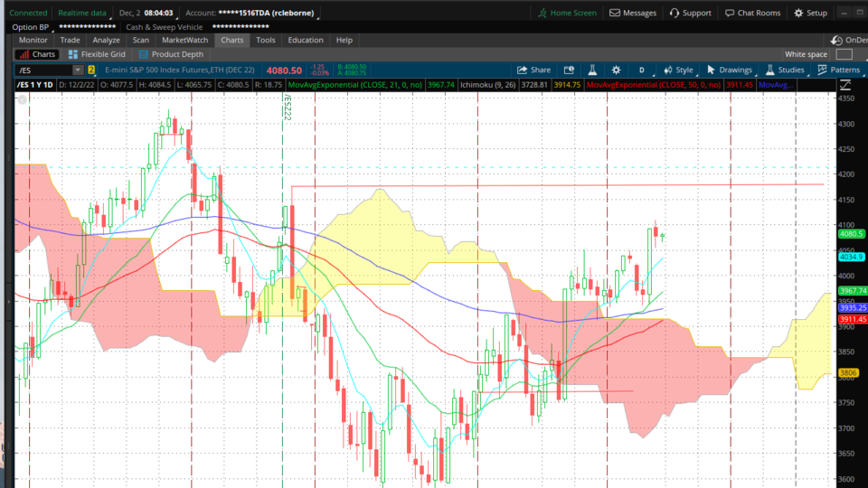Select the main Charts tab

coord(232,40)
